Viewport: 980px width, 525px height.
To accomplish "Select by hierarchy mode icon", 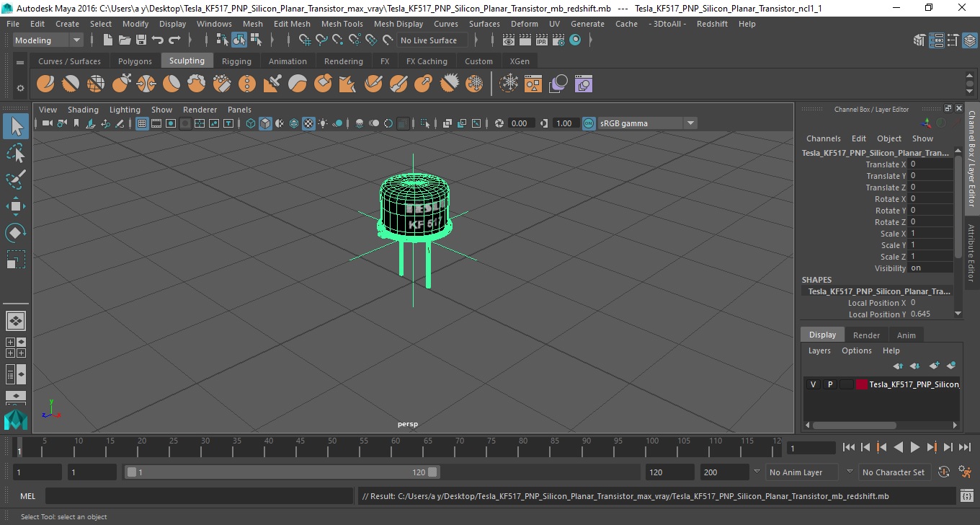I will coord(223,40).
